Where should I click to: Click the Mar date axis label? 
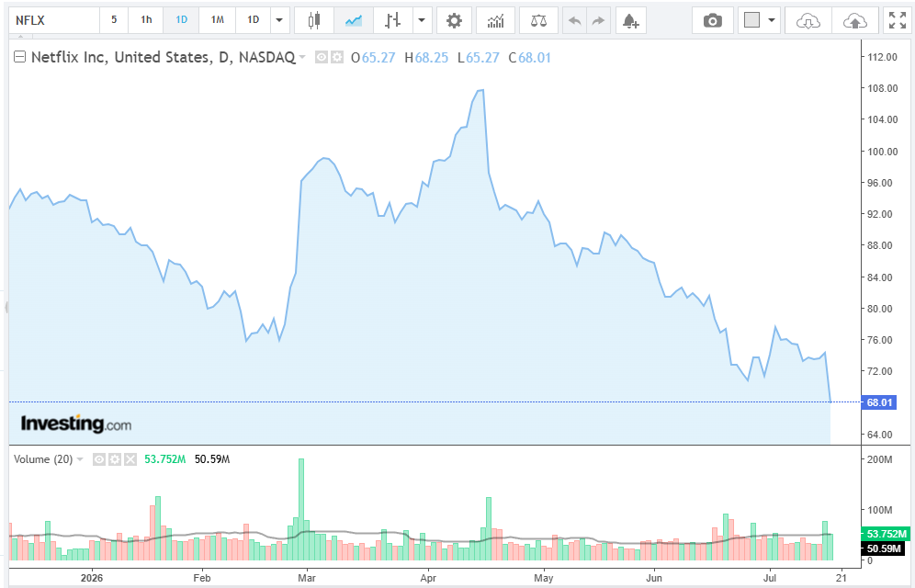[x=306, y=578]
